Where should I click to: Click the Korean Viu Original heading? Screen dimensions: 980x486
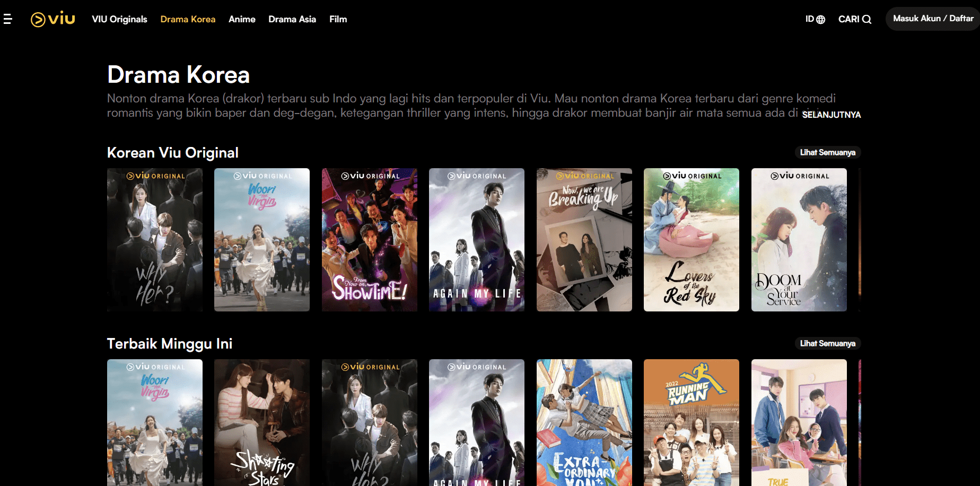click(x=173, y=153)
